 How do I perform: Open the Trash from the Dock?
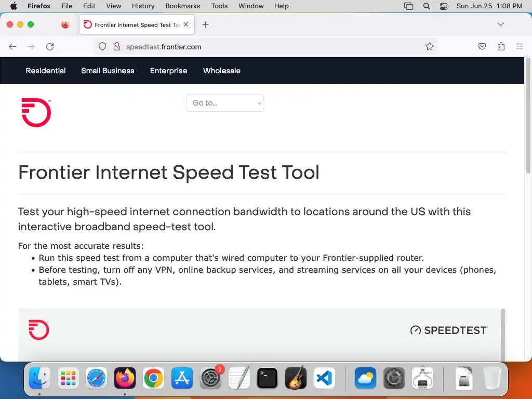(492, 378)
